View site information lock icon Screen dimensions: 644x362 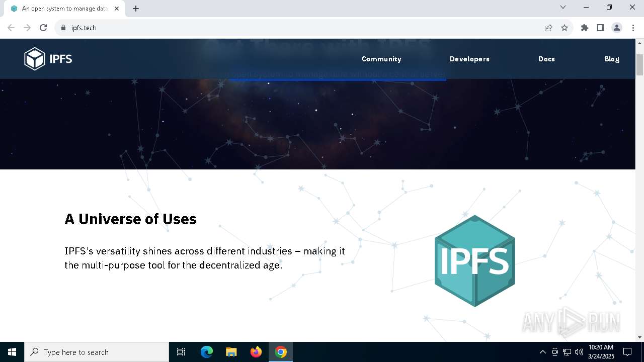tap(63, 28)
